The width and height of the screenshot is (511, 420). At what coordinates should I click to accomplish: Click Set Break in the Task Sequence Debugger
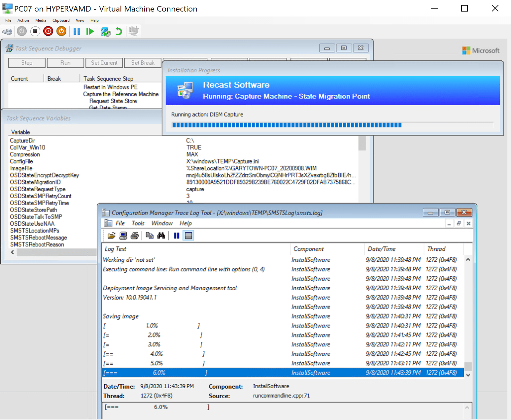point(143,63)
